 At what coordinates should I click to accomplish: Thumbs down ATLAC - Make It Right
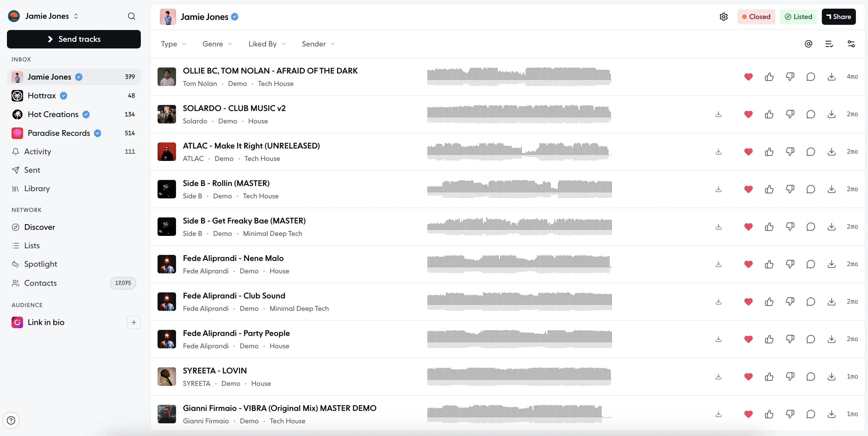(790, 151)
